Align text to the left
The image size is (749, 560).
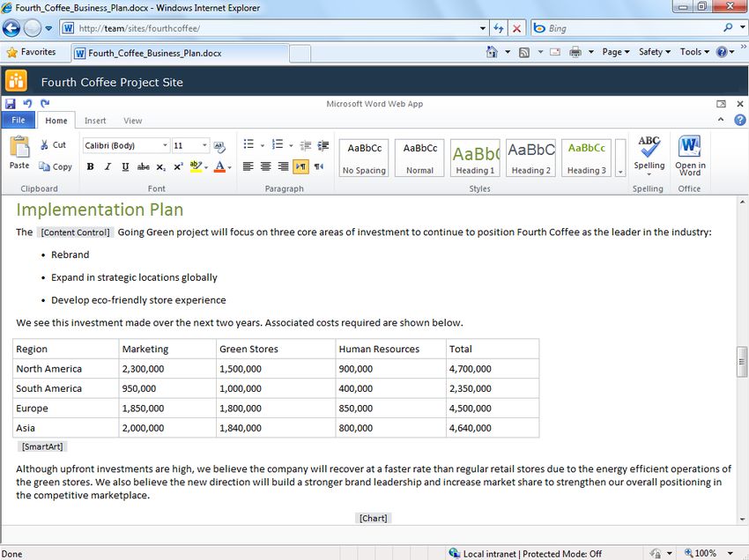(x=248, y=166)
